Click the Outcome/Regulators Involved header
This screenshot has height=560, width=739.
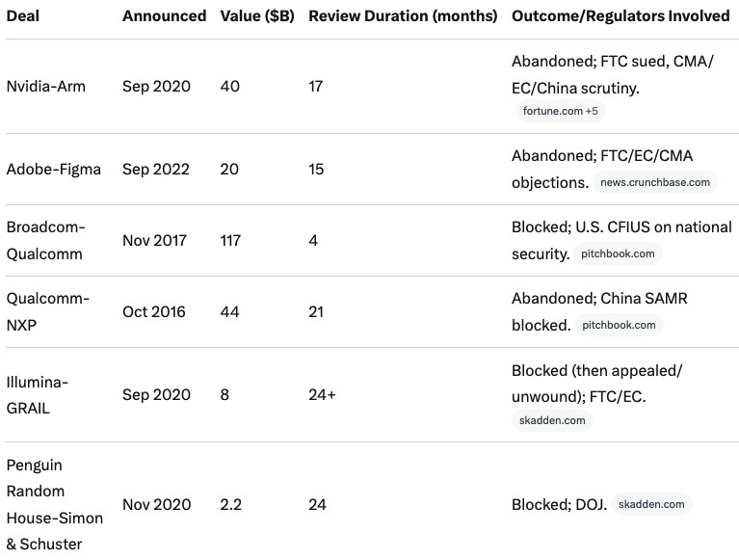click(x=620, y=16)
